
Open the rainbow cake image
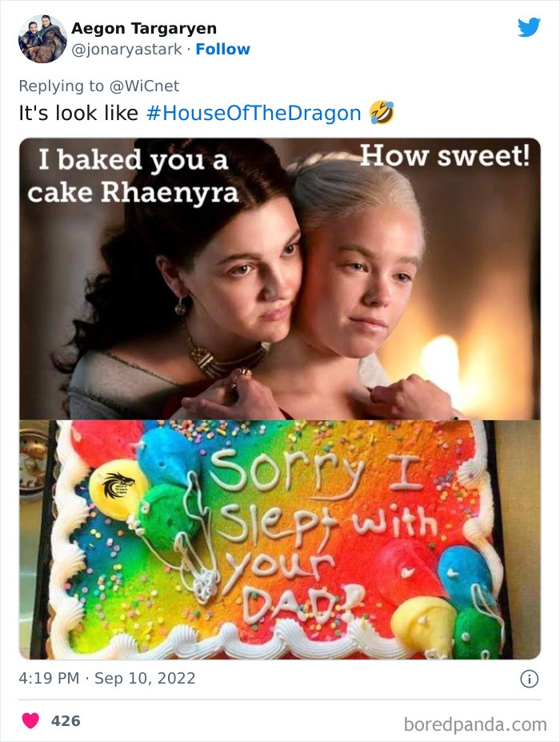(280, 536)
